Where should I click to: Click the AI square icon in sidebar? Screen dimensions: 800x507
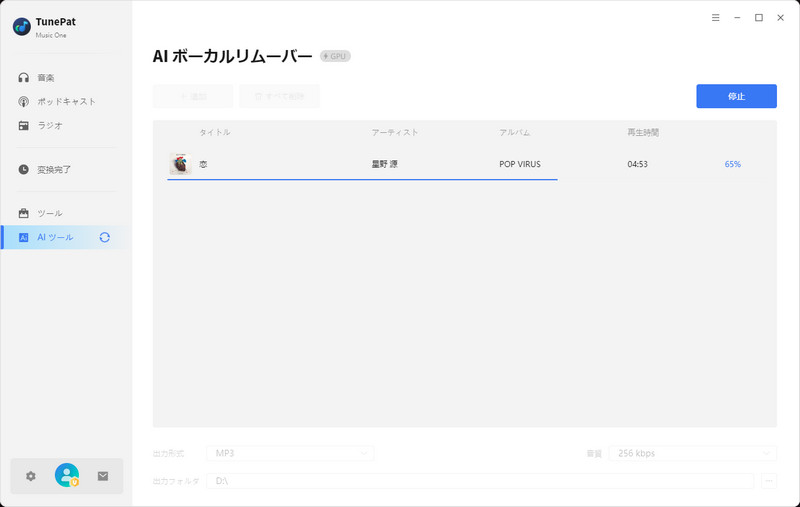[23, 237]
